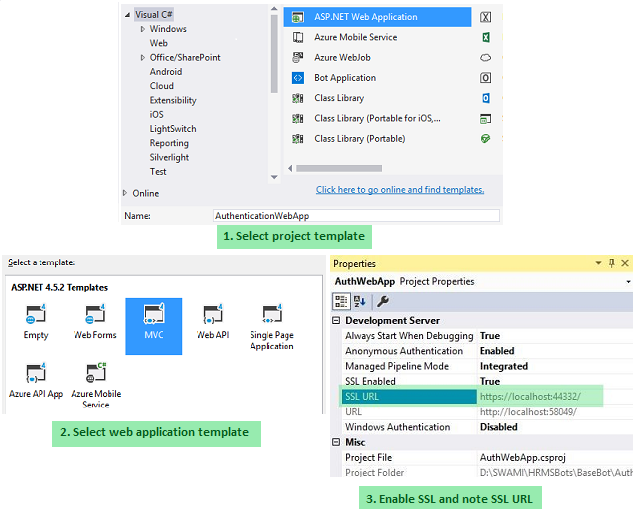Expand the Windows tree node
The width and height of the screenshot is (638, 511).
pyautogui.click(x=142, y=29)
